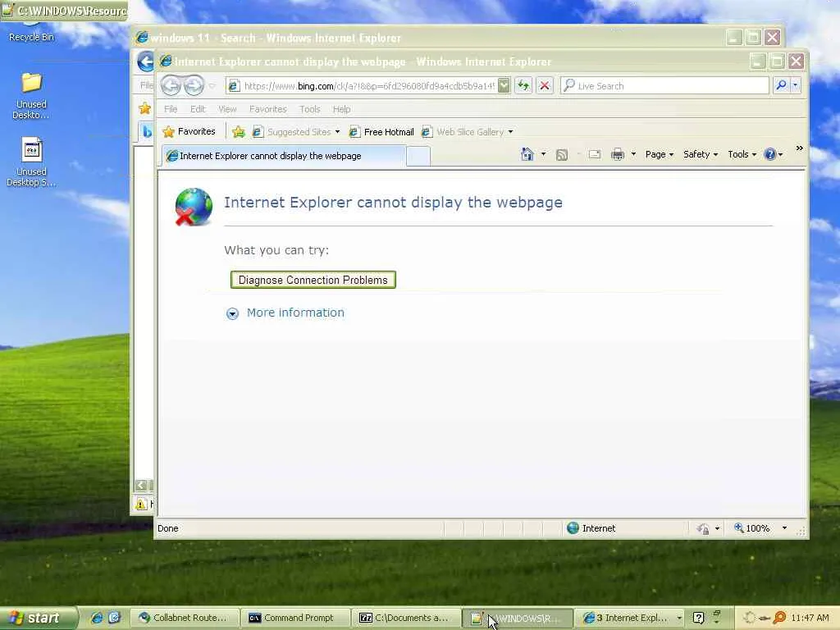Click the Back navigation arrow in front IE window
Screen dimensions: 840x630
(171, 85)
